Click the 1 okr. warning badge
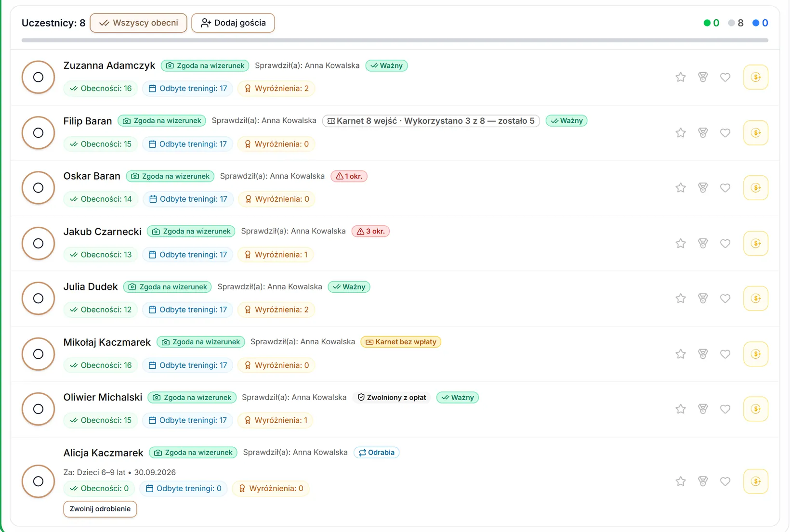 [349, 176]
